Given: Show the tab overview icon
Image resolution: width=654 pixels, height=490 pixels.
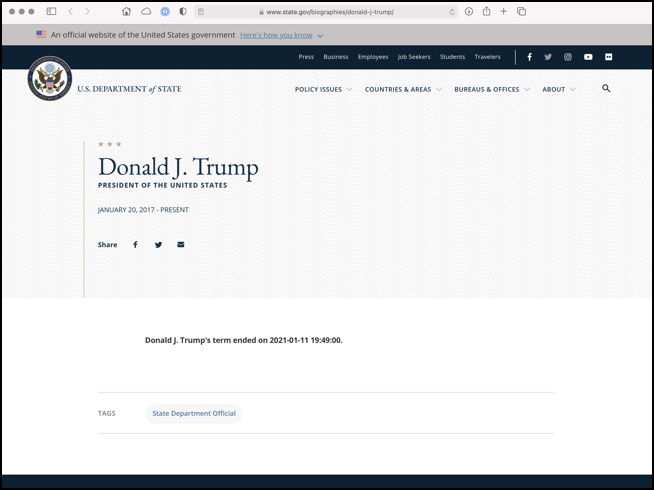Looking at the screenshot, I should (521, 12).
